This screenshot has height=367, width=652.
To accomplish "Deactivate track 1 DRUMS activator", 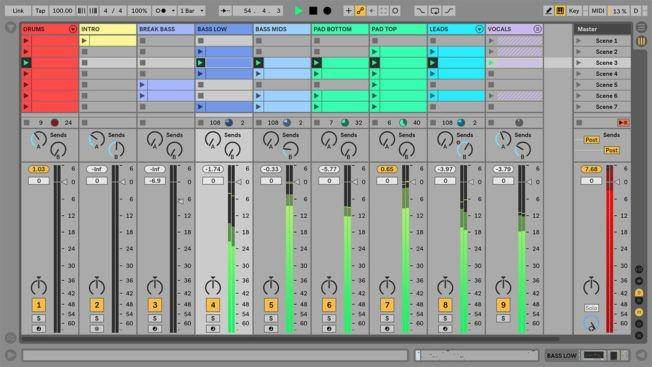I will point(39,305).
